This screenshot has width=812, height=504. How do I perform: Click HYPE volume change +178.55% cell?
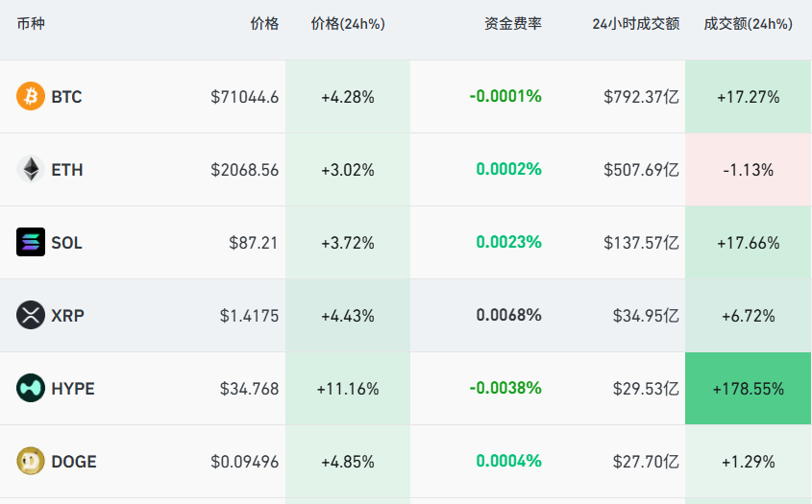(x=748, y=389)
